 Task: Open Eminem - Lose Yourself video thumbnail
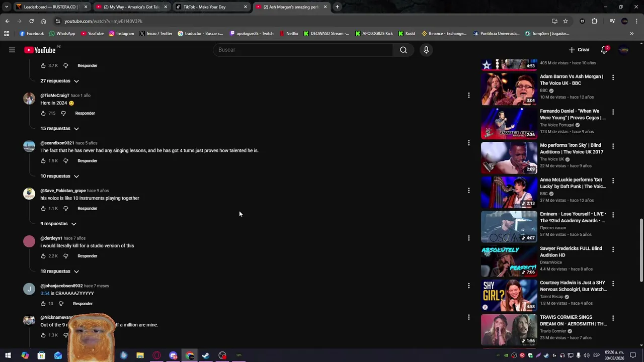coord(509,226)
